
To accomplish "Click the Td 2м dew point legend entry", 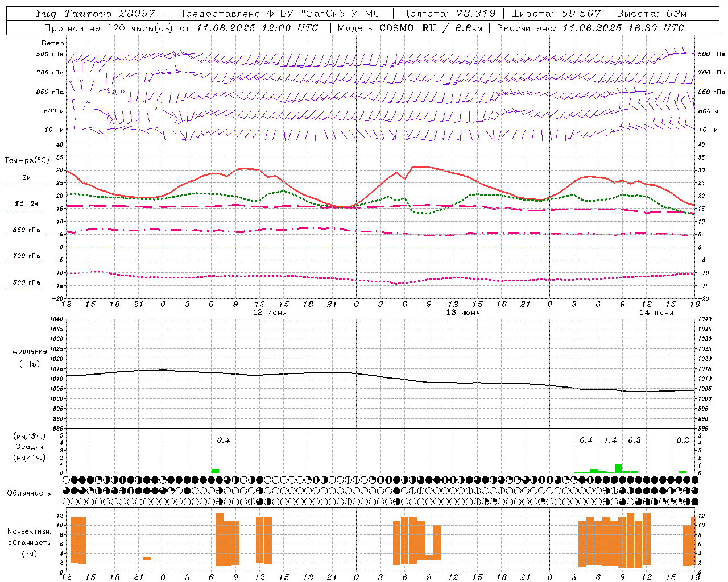I will pos(26,203).
